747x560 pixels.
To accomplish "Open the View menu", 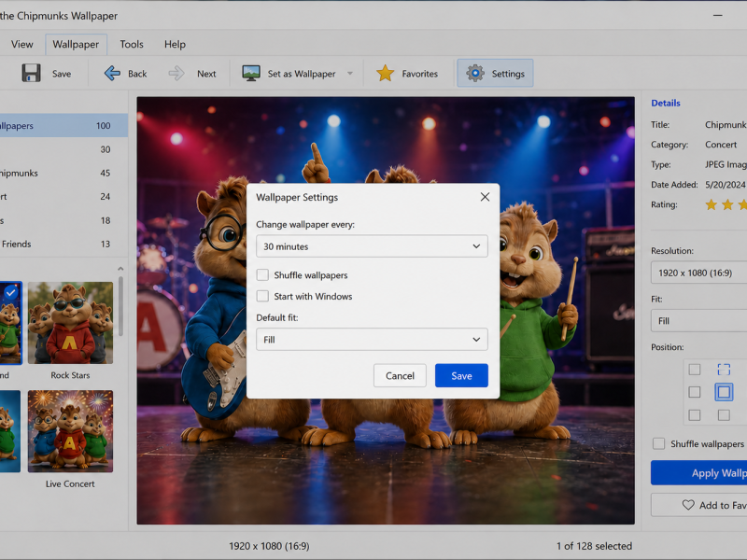I will (x=21, y=44).
